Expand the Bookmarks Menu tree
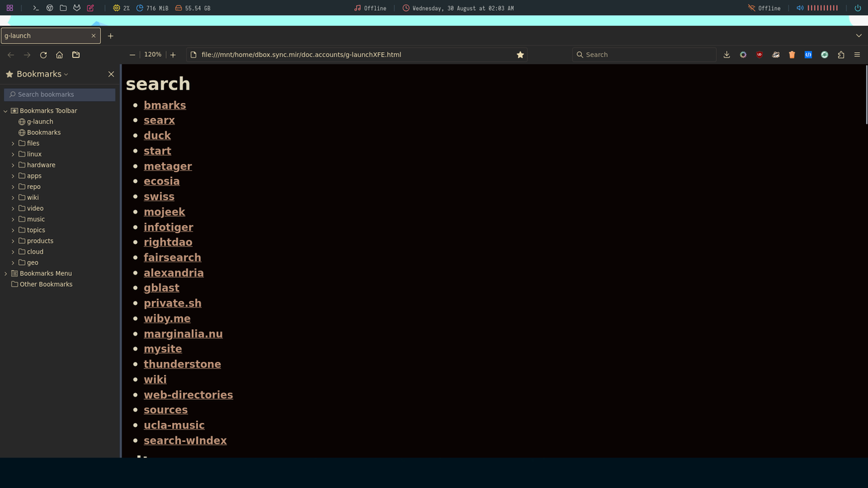 coord(5,273)
